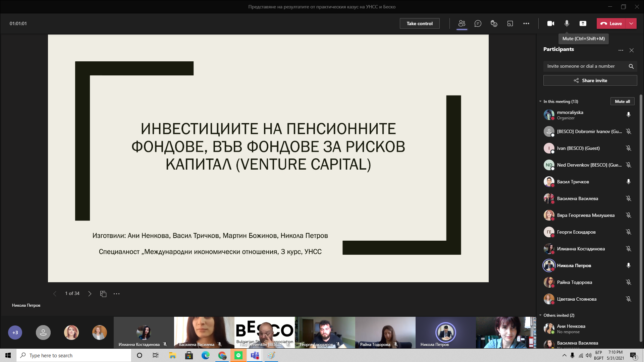Click Василена Василева muted microphone icon
The height and width of the screenshot is (362, 644).
click(629, 198)
